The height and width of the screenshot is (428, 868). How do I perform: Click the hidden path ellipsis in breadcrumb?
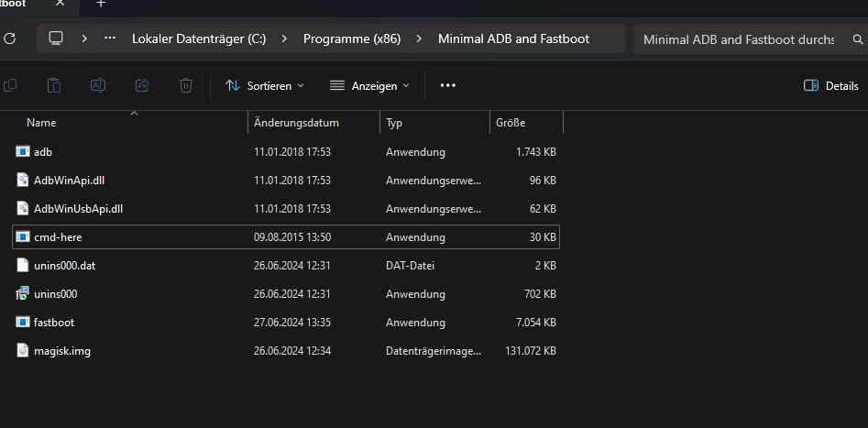pos(110,39)
